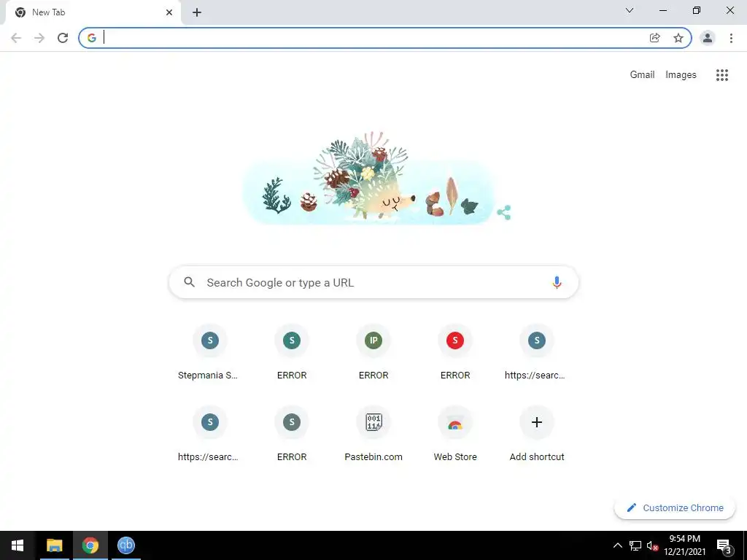Open the Stepmania S... shortcut
The width and height of the screenshot is (747, 560).
(x=209, y=352)
